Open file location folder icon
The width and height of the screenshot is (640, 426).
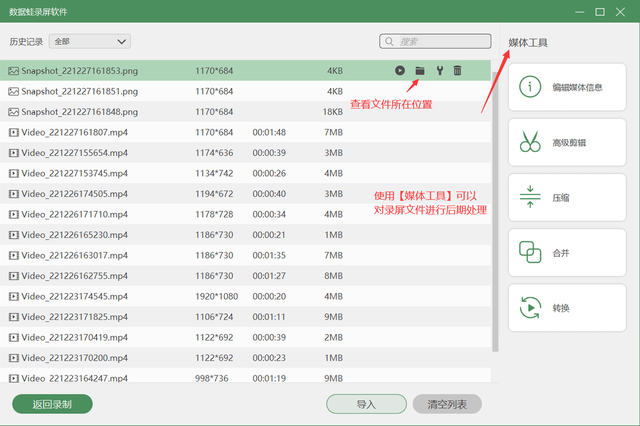420,71
